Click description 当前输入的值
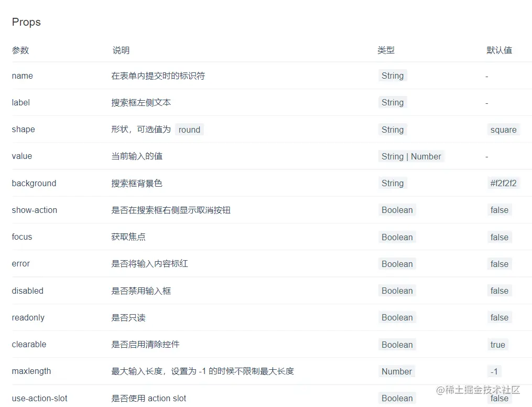Image resolution: width=532 pixels, height=407 pixels. point(137,156)
